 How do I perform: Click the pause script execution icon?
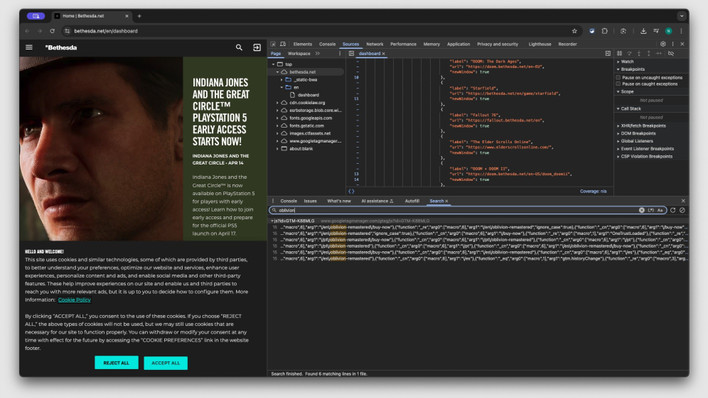(620, 53)
